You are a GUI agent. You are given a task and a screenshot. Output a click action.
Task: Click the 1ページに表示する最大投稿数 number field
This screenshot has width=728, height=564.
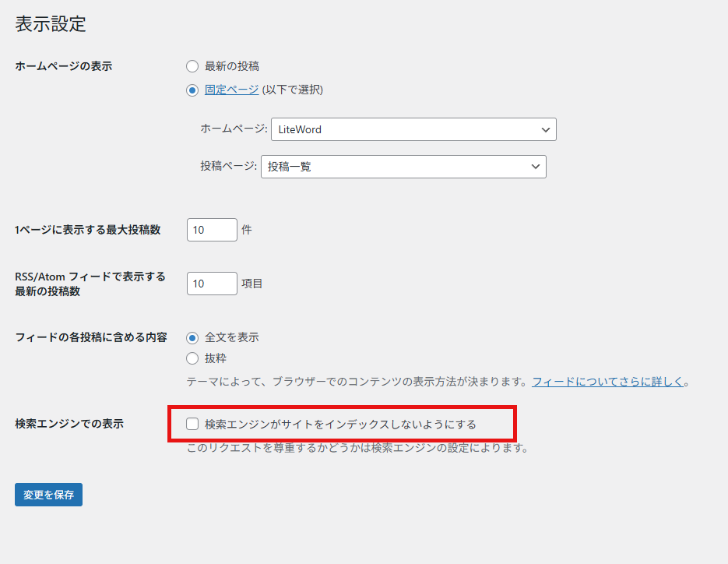point(213,230)
